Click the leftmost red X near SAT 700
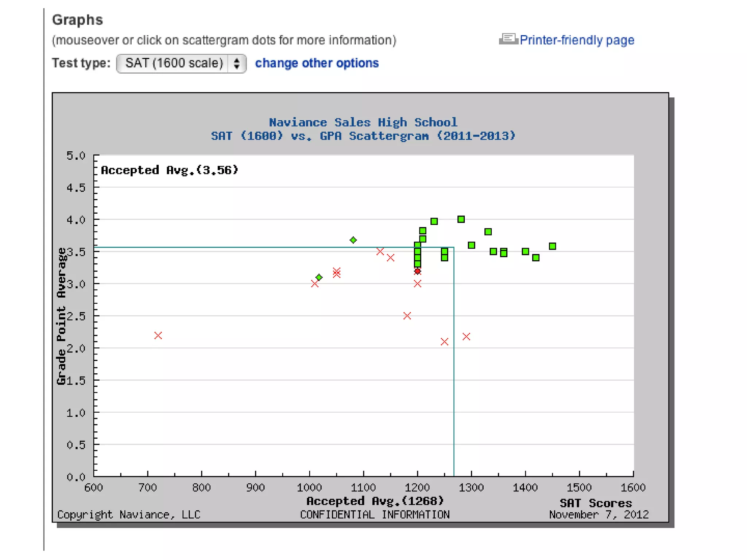The width and height of the screenshot is (747, 560). (158, 335)
